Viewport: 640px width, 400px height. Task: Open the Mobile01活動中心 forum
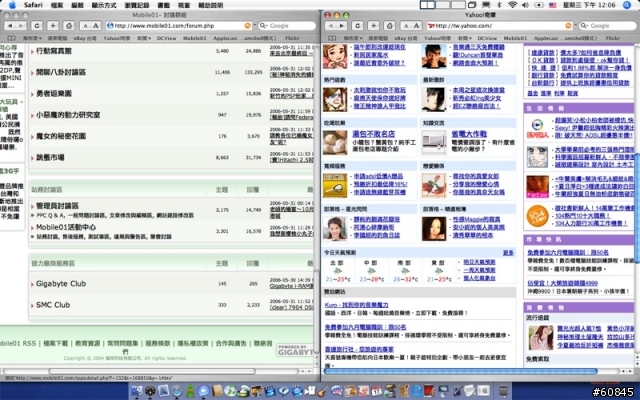tap(66, 227)
